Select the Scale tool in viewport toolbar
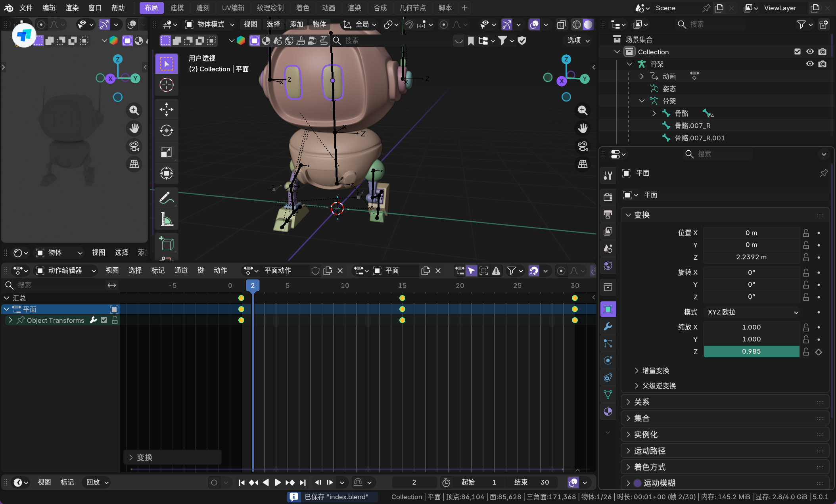 (167, 152)
